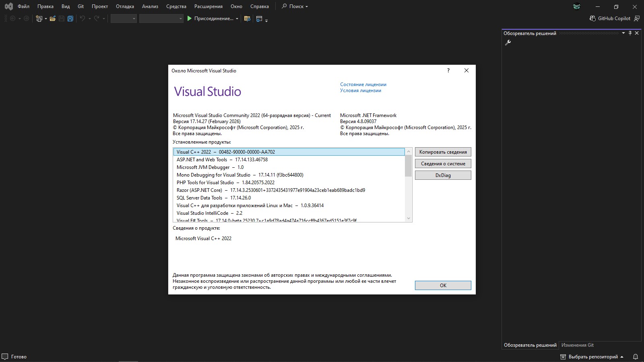The height and width of the screenshot is (362, 644).
Task: Switch to the Изменения Git tab
Action: coord(577,345)
